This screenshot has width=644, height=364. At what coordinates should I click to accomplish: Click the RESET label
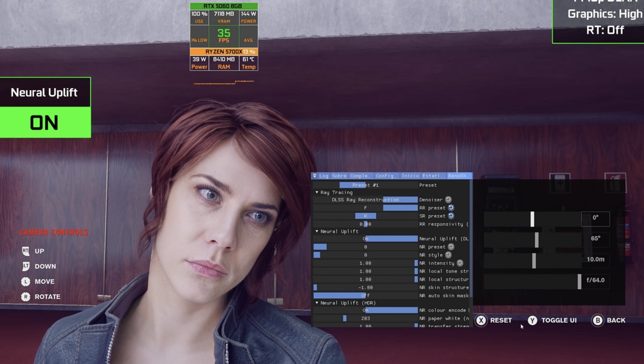click(x=501, y=321)
